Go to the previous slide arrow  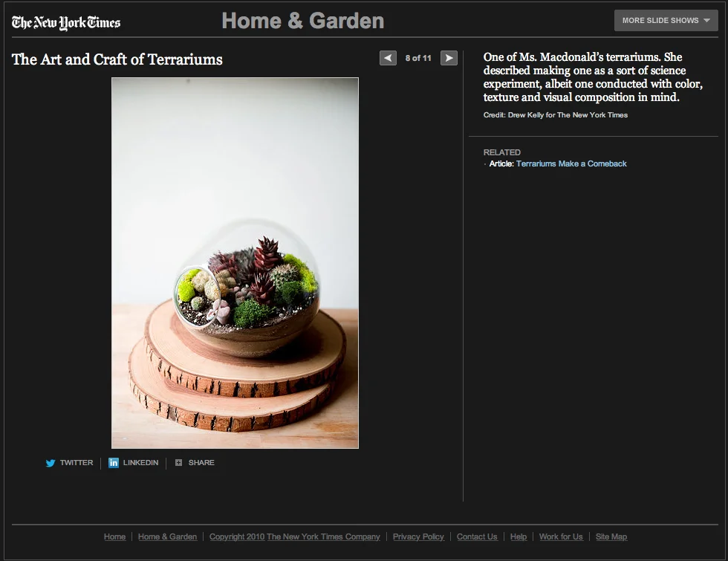coord(388,58)
